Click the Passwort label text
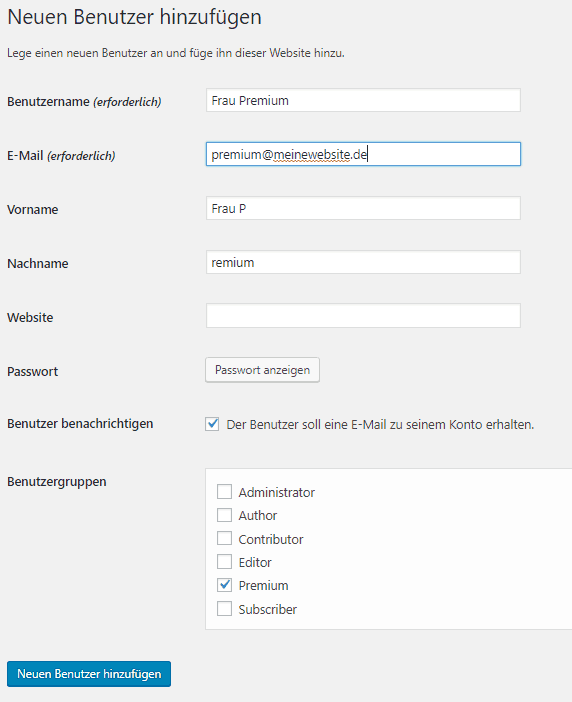 33,372
